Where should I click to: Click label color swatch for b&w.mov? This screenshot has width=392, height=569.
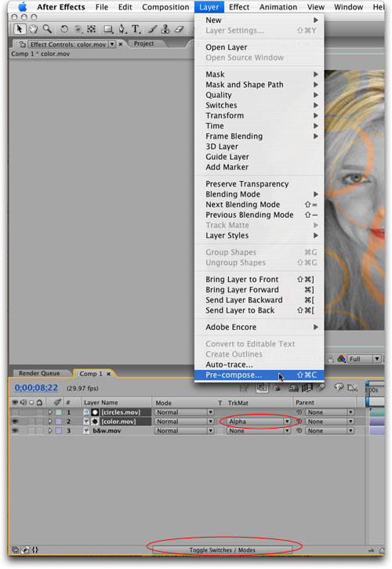59,431
